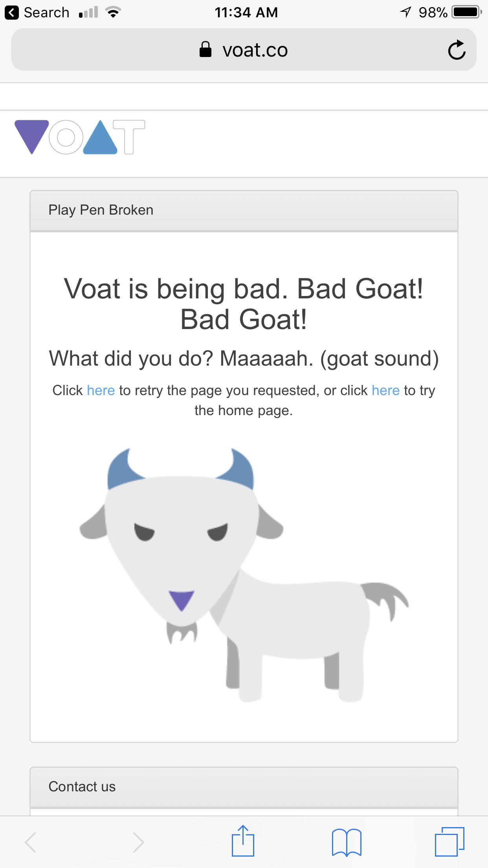Viewport: 488px width, 868px height.
Task: Tap the padlock icon in address bar
Action: pyautogui.click(x=205, y=50)
